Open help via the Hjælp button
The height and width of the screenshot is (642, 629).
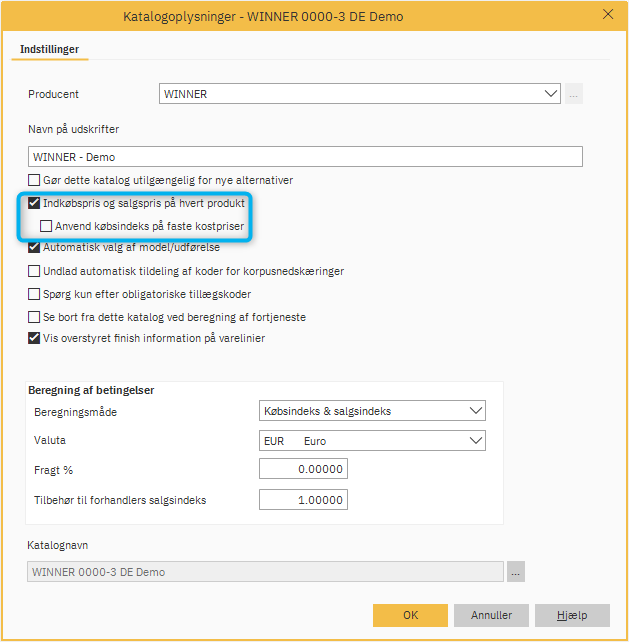click(571, 615)
